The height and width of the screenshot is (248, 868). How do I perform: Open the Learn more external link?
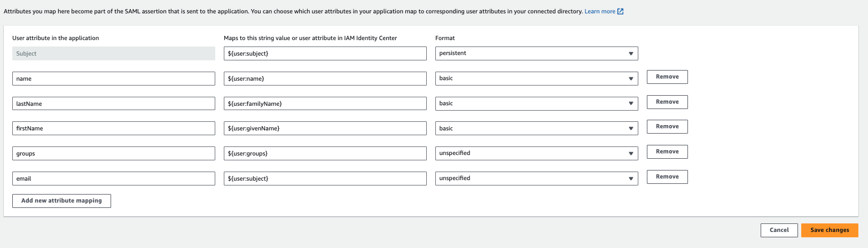click(604, 11)
